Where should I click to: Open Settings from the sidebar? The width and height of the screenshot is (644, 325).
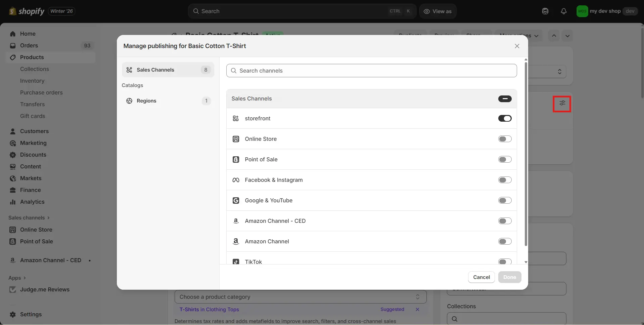click(x=31, y=314)
